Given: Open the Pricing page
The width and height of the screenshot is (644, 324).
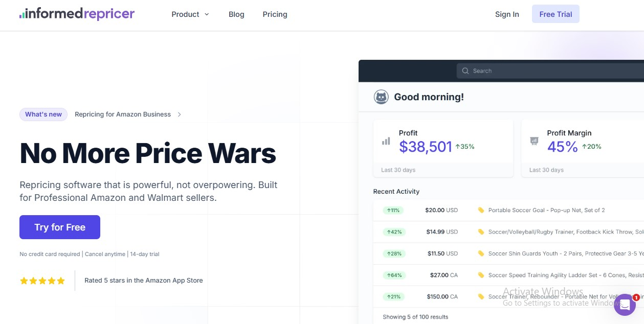Looking at the screenshot, I should point(275,14).
